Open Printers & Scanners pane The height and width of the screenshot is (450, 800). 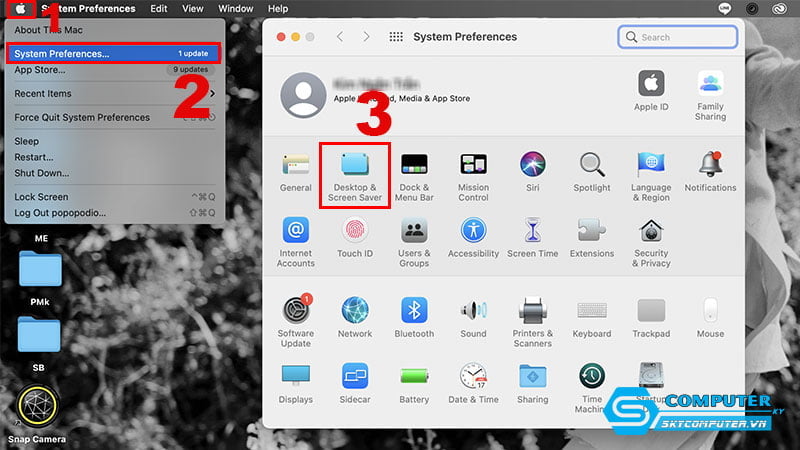click(x=532, y=322)
